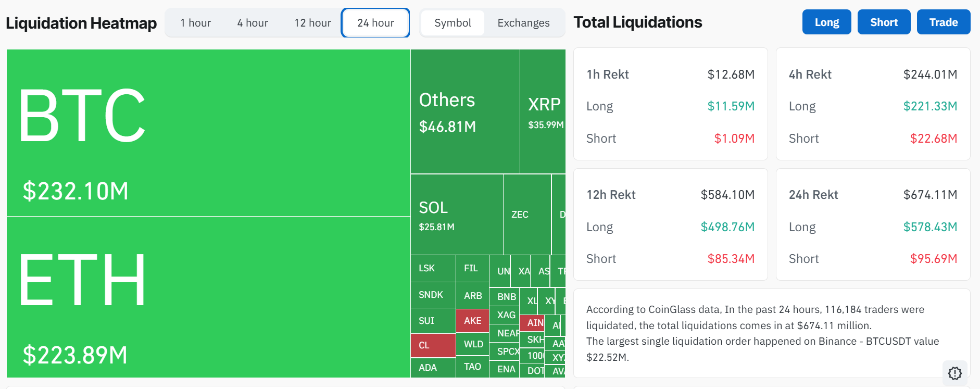This screenshot has width=980, height=389.
Task: Toggle heatmap view to Symbol
Action: click(x=453, y=23)
